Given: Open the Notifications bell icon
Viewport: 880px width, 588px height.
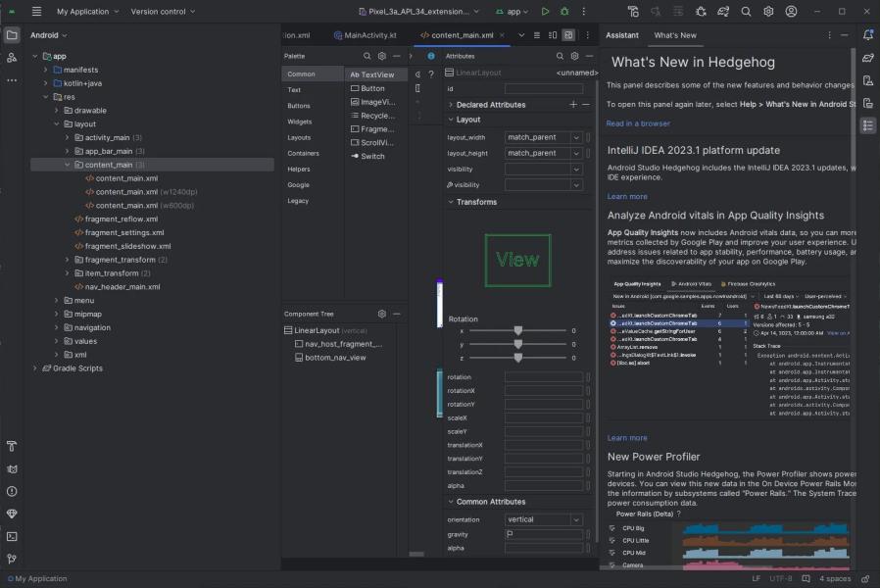Looking at the screenshot, I should click(x=867, y=34).
